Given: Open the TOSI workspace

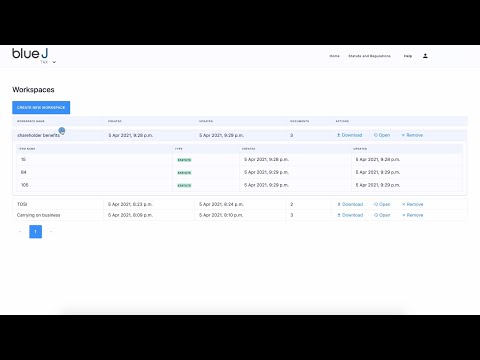Looking at the screenshot, I should tap(382, 204).
